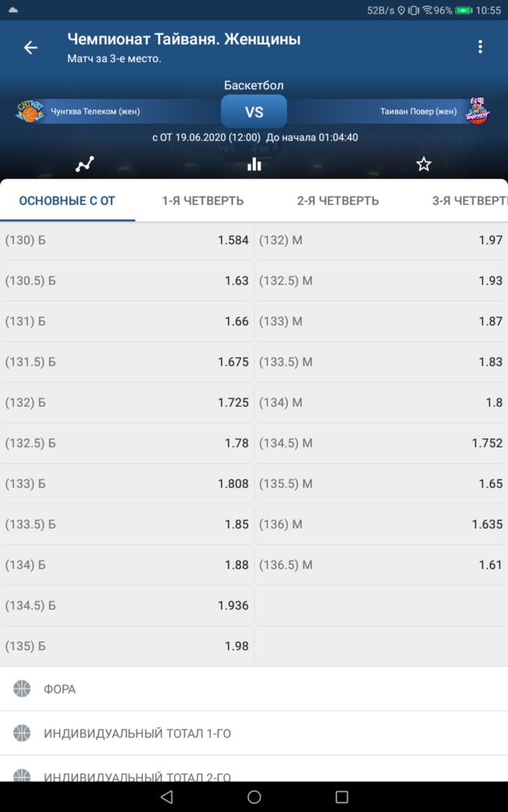Expand ИНДИВИДУАЛЬНЫЙ ТОТАЛ 1-ГО section
The height and width of the screenshot is (812, 508).
tap(254, 733)
